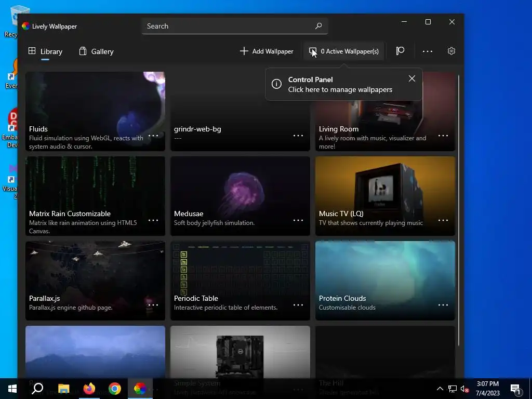Select the Medusae jellyfish wallpaper
The height and width of the screenshot is (399, 532).
(x=240, y=196)
